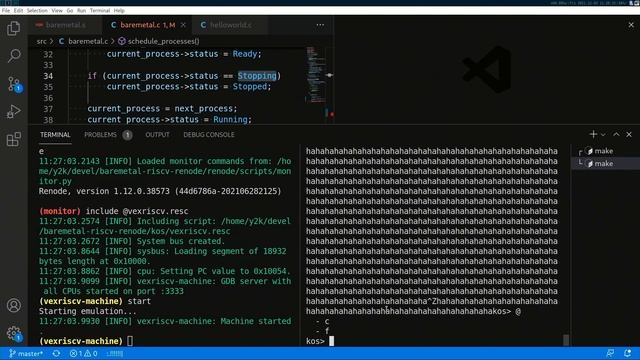Open the Run and Debug view
This screenshot has height=360, width=640.
coord(13,111)
